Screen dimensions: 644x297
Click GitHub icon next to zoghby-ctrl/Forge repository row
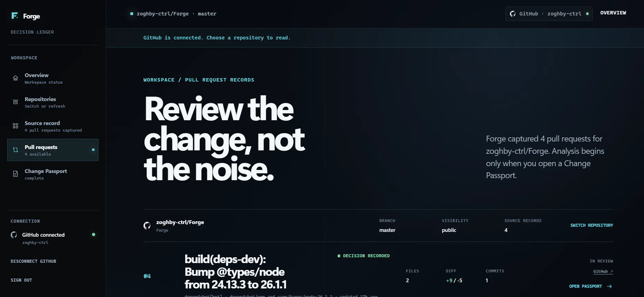tap(147, 225)
